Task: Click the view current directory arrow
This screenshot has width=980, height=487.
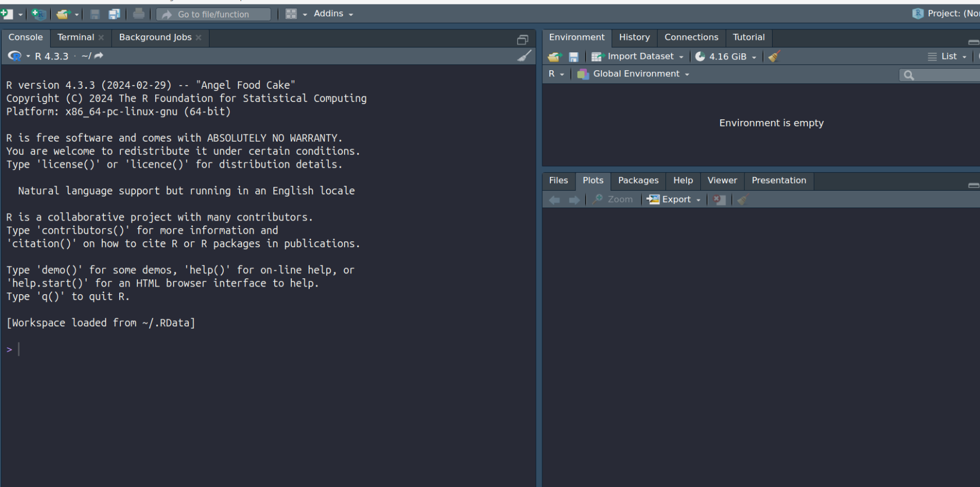Action: (99, 56)
